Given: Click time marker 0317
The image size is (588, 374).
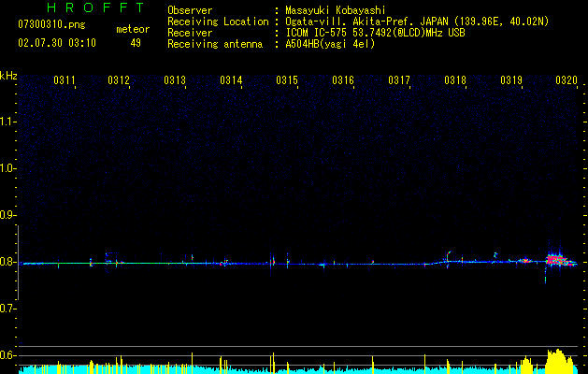Looking at the screenshot, I should click(x=399, y=80).
